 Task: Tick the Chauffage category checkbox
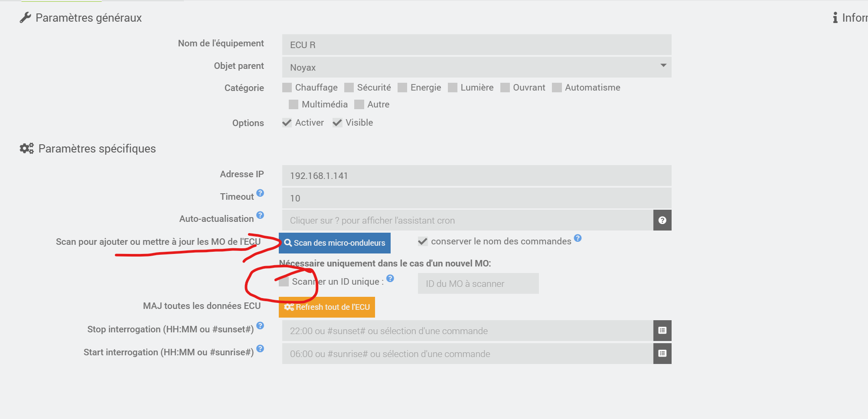click(287, 88)
